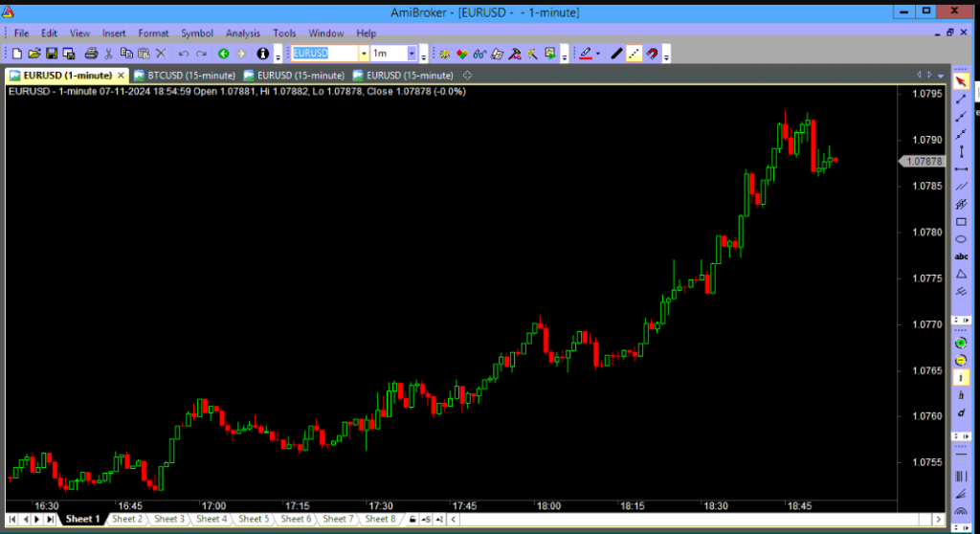Open the Symbol menu
This screenshot has width=980, height=534.
(197, 33)
